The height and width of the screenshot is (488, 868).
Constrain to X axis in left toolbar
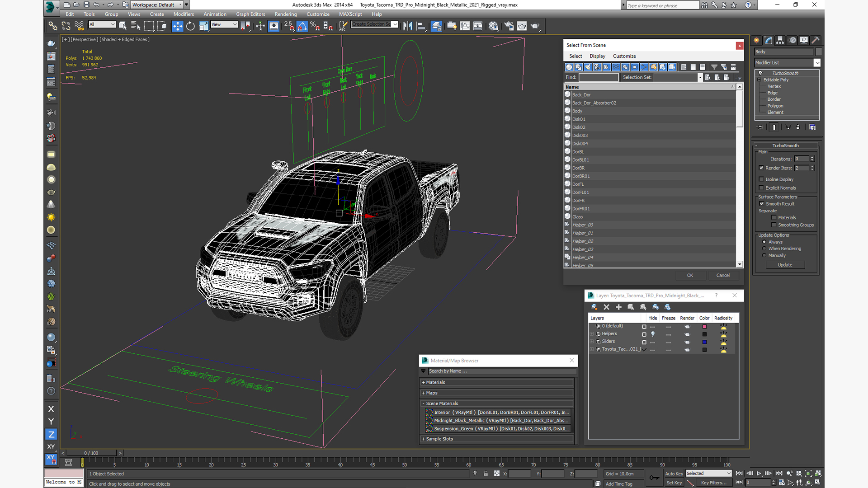coord(51,409)
